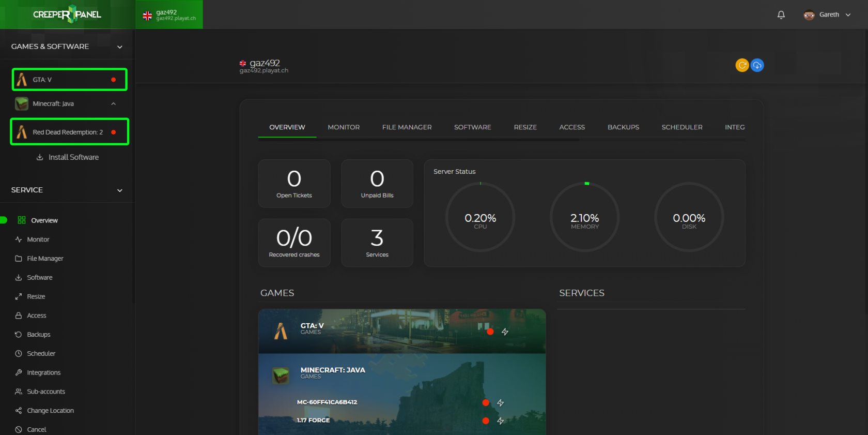Image resolution: width=868 pixels, height=435 pixels.
Task: Click the GTA: V game icon in sidebar
Action: [x=22, y=80]
